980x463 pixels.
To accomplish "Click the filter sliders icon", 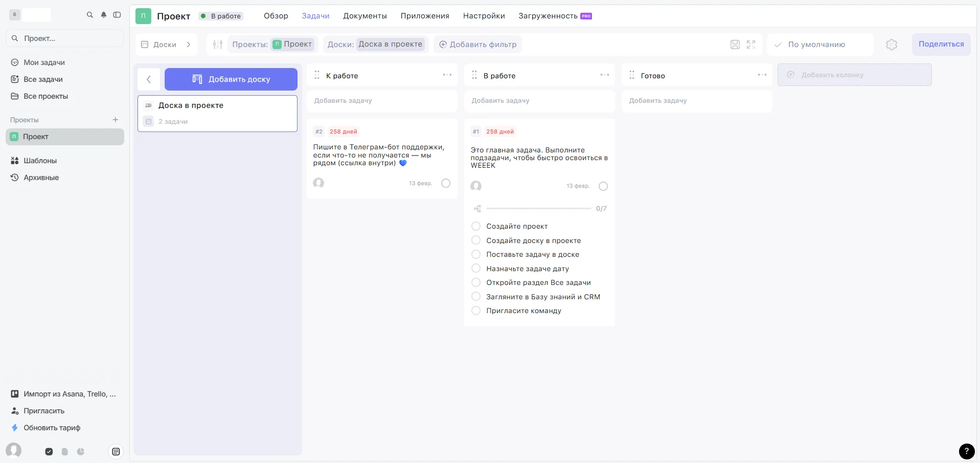I will coord(218,45).
